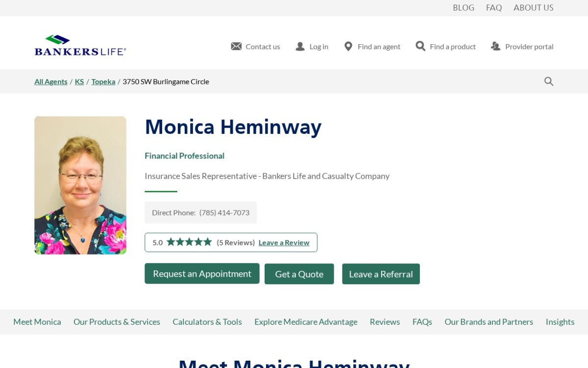Click the map pin icon for Find an agent

[x=348, y=46]
